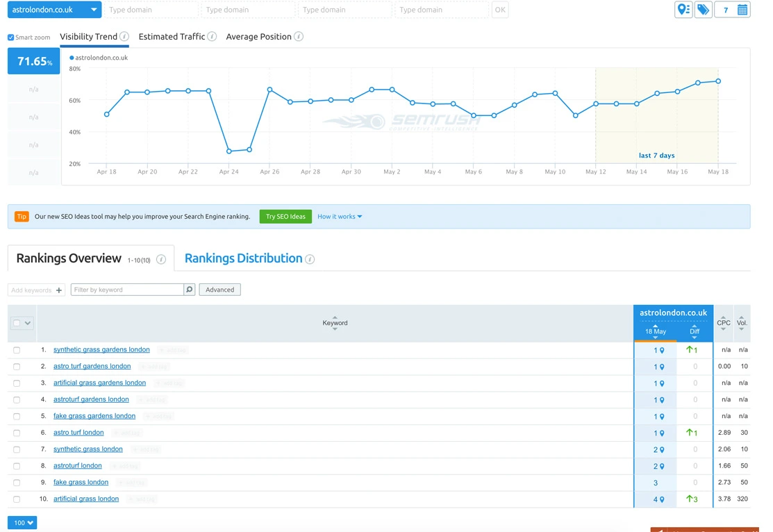Show info icon beside Rankings Distribution
Viewport: 773px width, 532px height.
310,259
